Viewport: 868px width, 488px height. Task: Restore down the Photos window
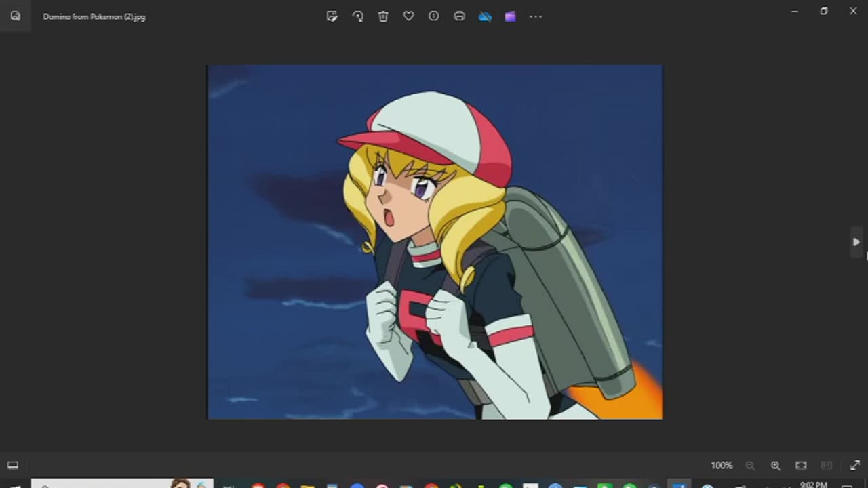pos(824,12)
